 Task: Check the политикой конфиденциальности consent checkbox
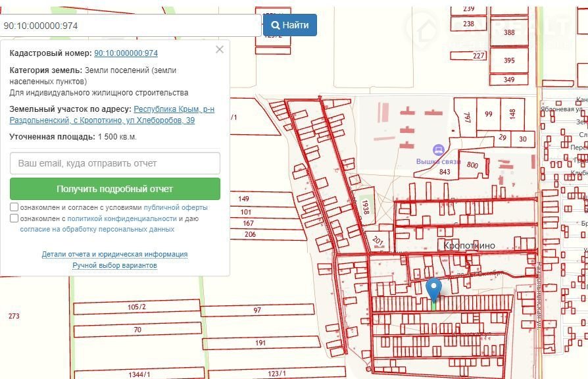14,218
